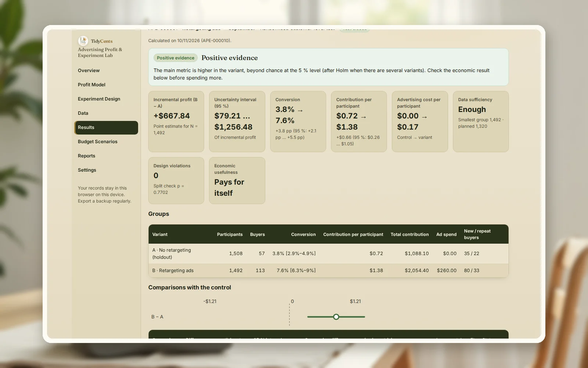Select the A · No retargeting (holdout) row
The height and width of the screenshot is (368, 588).
tap(328, 254)
